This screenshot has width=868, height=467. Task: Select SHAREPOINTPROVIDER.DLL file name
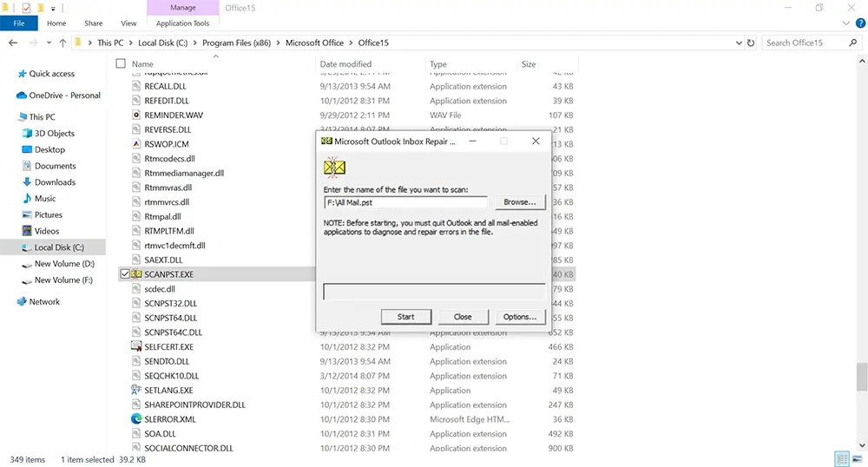click(194, 405)
